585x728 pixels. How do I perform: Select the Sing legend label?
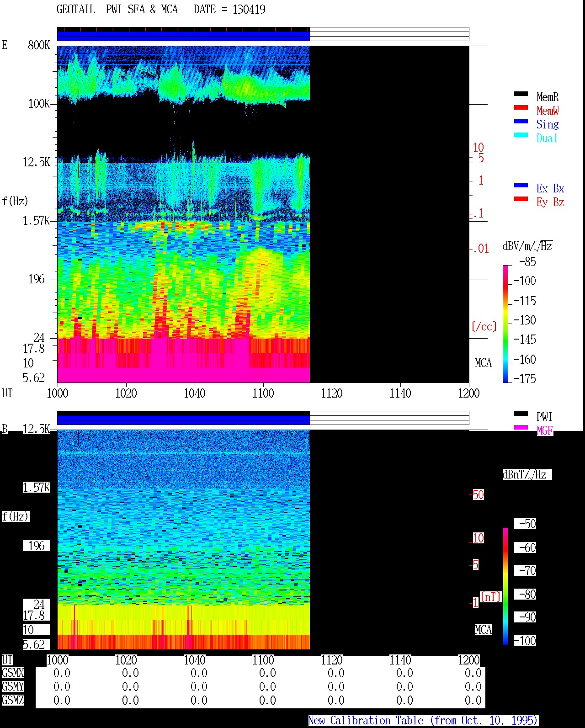(x=548, y=124)
